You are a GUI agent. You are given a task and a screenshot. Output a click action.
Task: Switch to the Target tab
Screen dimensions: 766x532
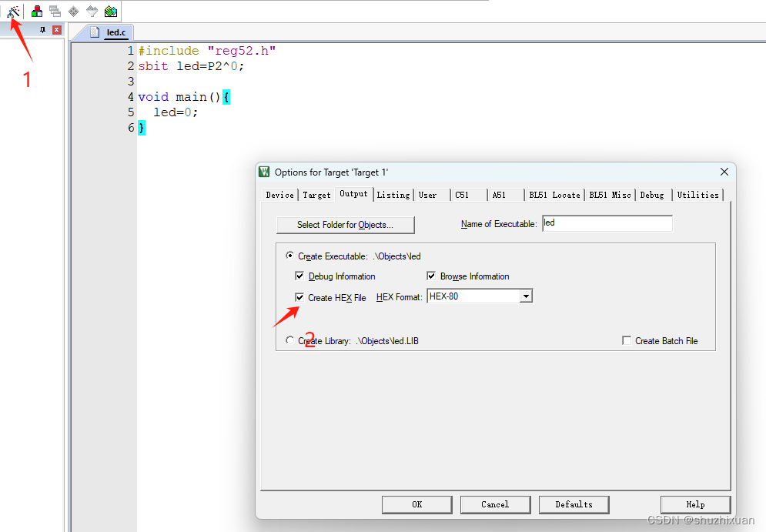point(316,195)
